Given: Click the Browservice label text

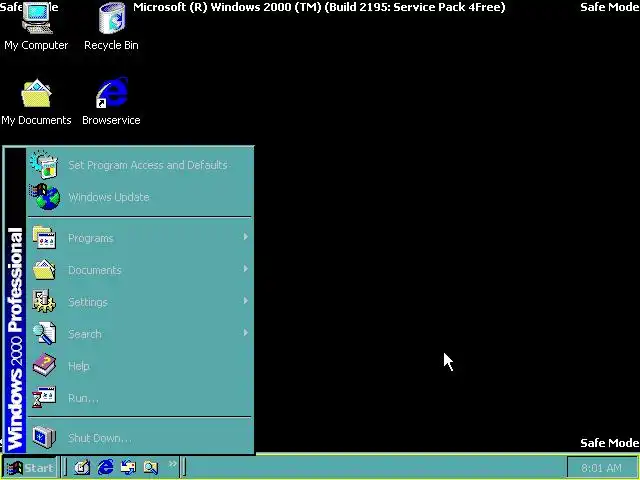Looking at the screenshot, I should point(111,120).
